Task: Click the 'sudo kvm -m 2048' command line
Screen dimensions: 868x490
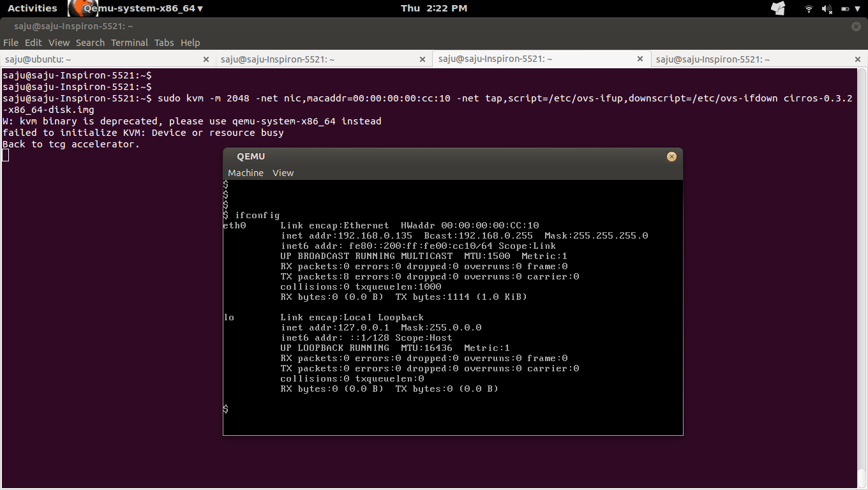Action: 428,98
